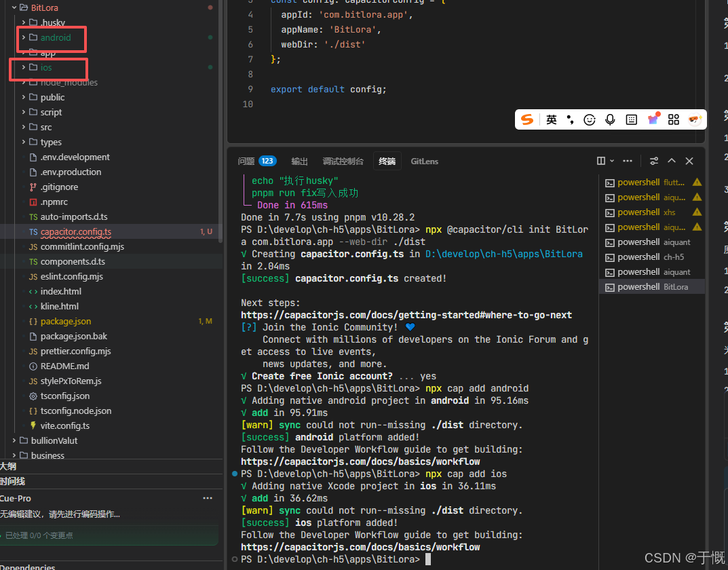Select powershell BitLora terminal

[652, 287]
